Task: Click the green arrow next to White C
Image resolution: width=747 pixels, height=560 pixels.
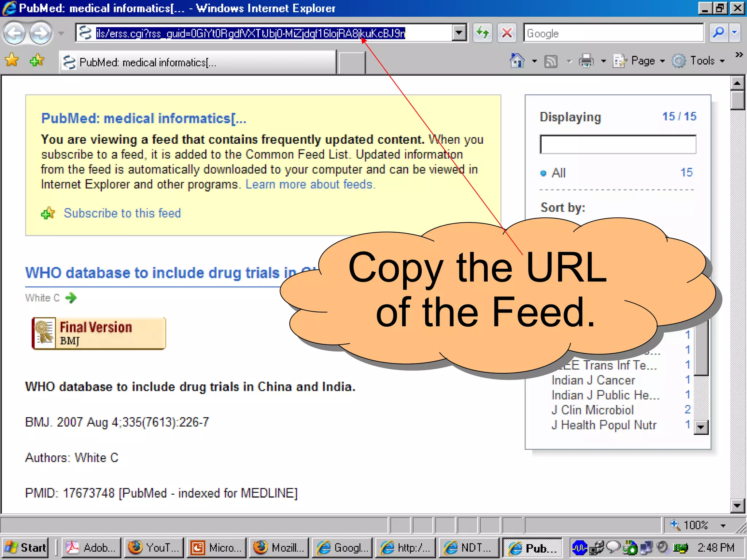Action: pyautogui.click(x=71, y=298)
